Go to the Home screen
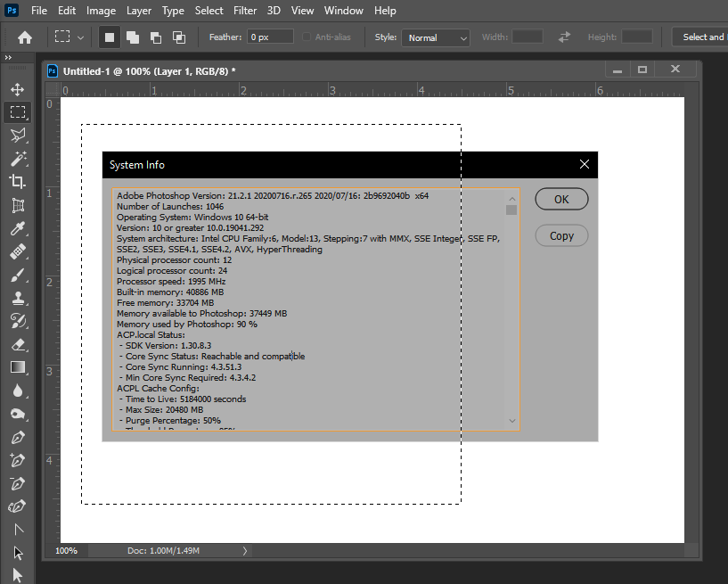Screen dimensions: 728x584 (25, 37)
